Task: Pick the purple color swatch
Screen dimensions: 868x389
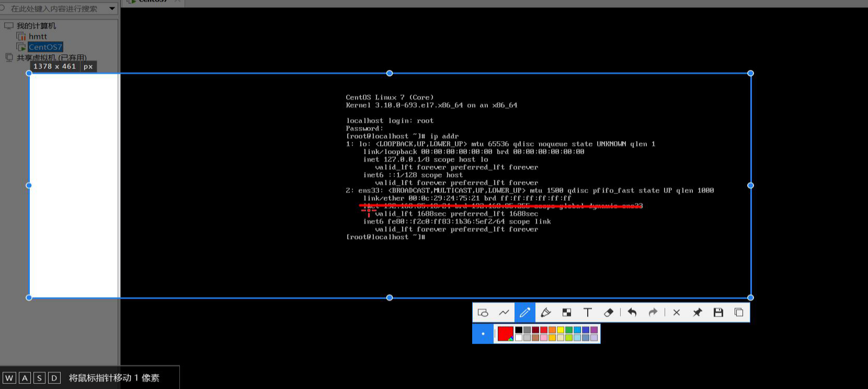Action: point(594,330)
